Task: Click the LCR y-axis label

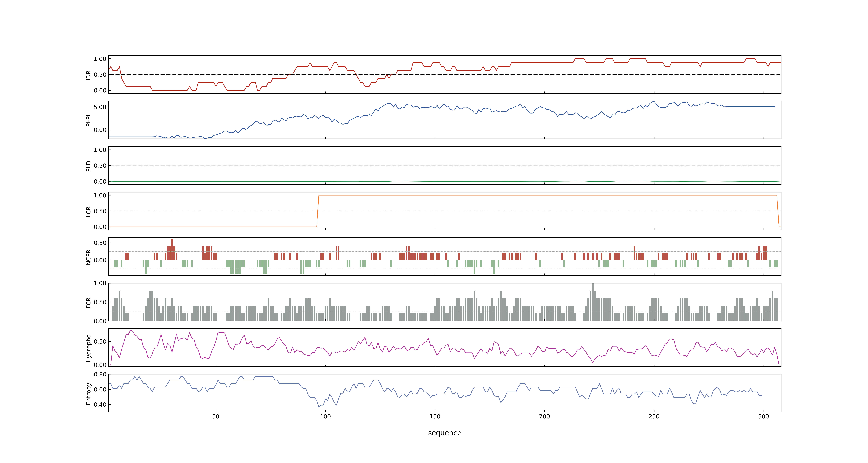Action: tap(88, 211)
